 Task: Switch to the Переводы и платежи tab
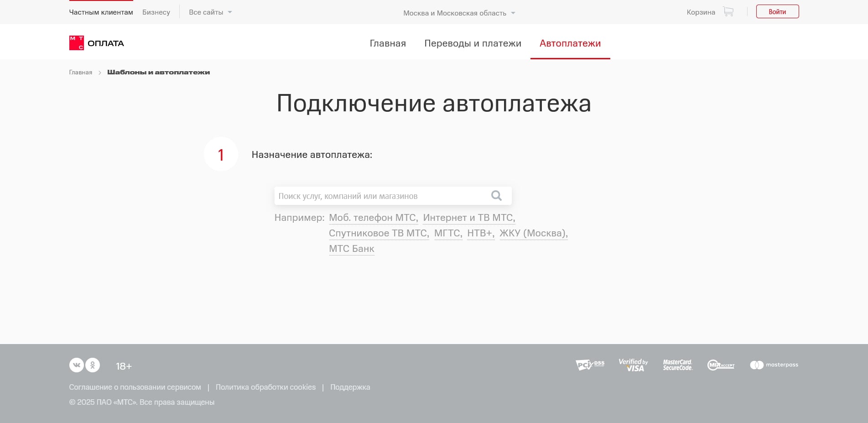[473, 43]
